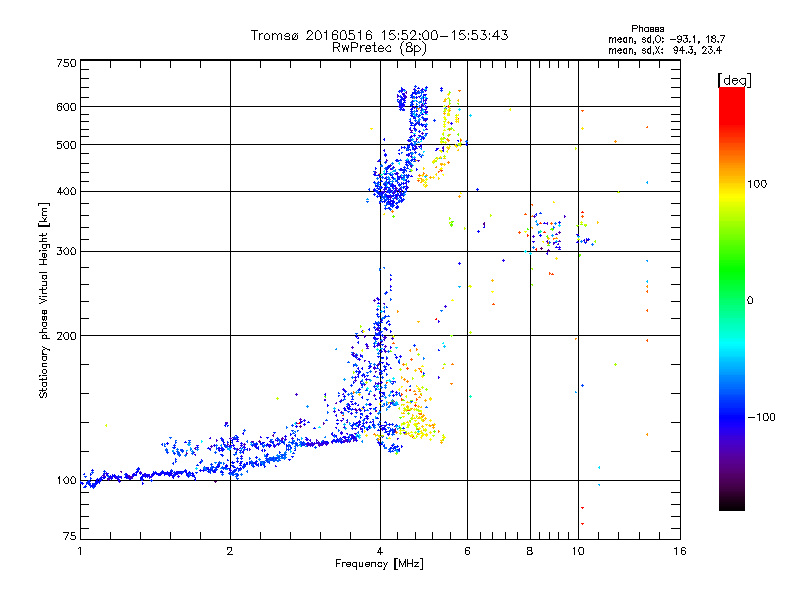The width and height of the screenshot is (800, 600).
Task: Click the height axis 100 km tick label
Action: (66, 481)
